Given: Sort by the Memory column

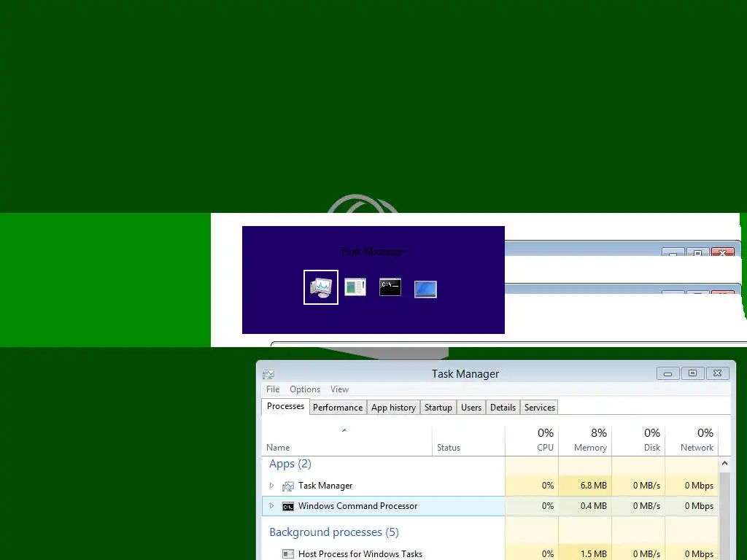Looking at the screenshot, I should [585, 441].
